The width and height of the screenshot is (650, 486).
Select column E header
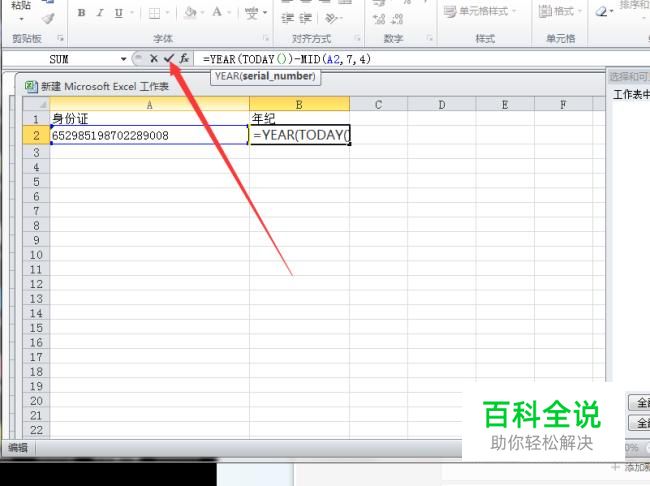tap(505, 104)
